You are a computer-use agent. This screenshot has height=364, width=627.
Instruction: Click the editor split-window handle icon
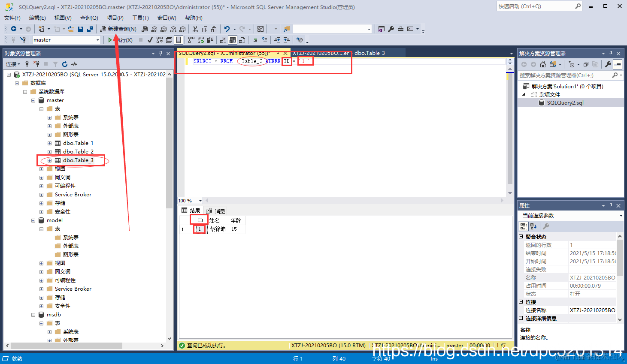[510, 61]
